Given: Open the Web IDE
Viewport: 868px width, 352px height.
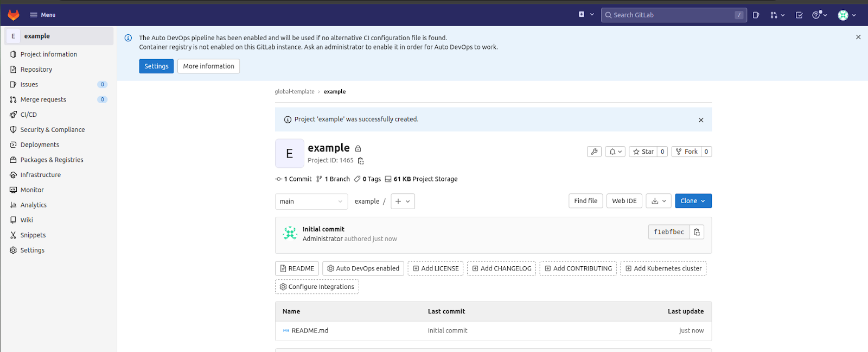Looking at the screenshot, I should [624, 201].
